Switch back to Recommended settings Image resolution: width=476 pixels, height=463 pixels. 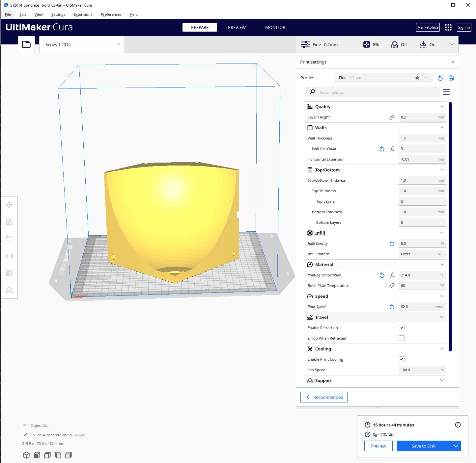click(x=324, y=397)
